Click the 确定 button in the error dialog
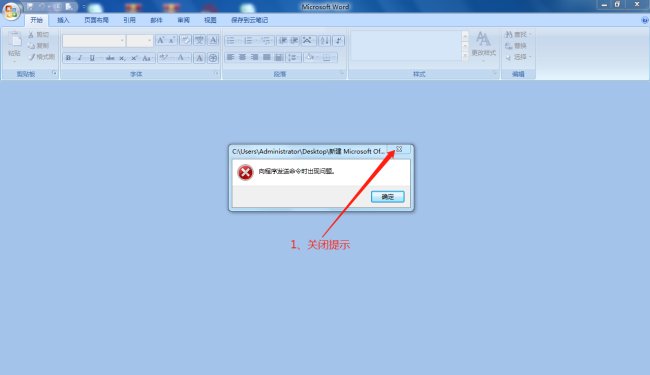The image size is (650, 375). tap(388, 196)
